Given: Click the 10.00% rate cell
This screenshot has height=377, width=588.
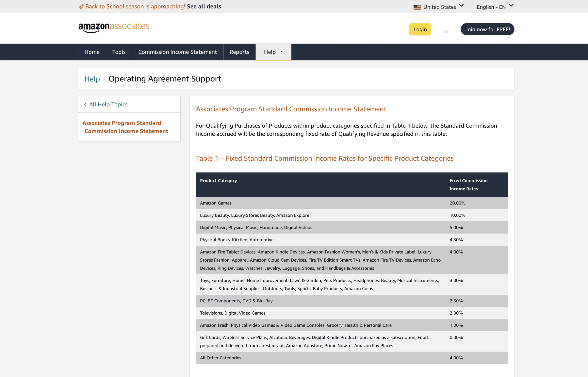Looking at the screenshot, I should tap(457, 215).
